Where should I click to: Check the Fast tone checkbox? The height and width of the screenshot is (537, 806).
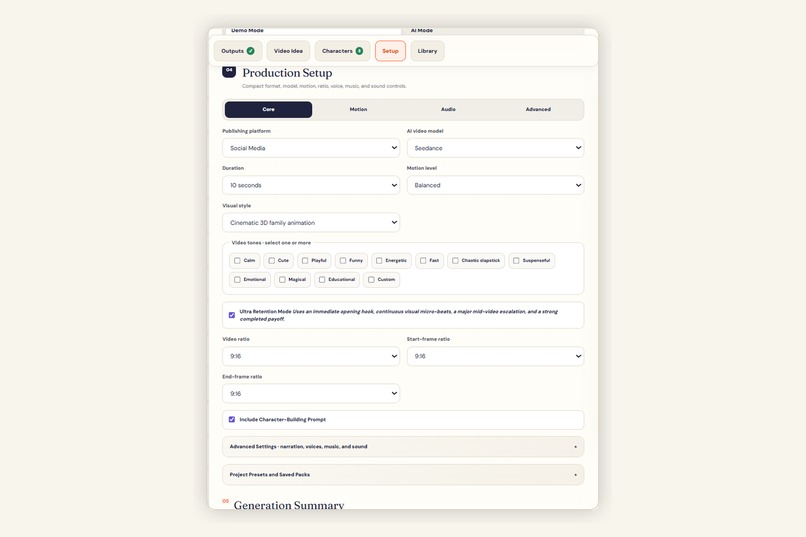(423, 261)
